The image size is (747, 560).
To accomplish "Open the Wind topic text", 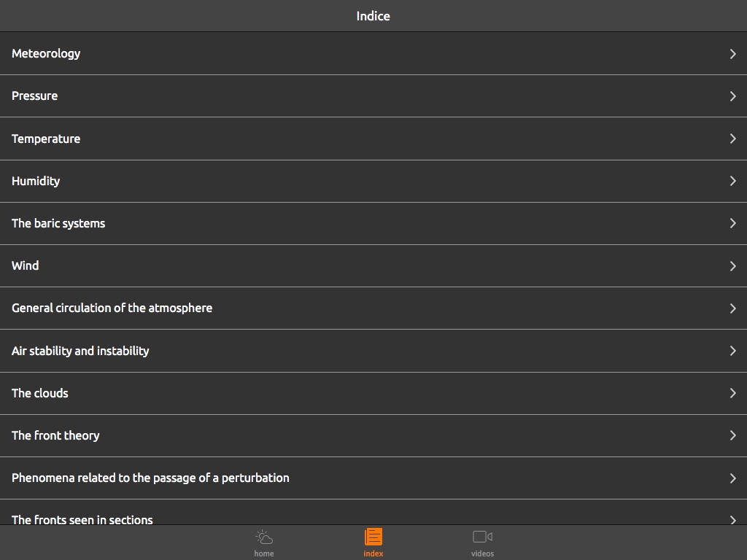I will (x=26, y=265).
